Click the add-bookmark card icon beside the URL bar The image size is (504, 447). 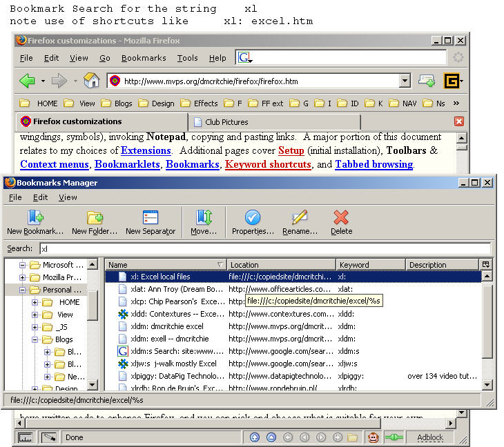pyautogui.click(x=427, y=81)
